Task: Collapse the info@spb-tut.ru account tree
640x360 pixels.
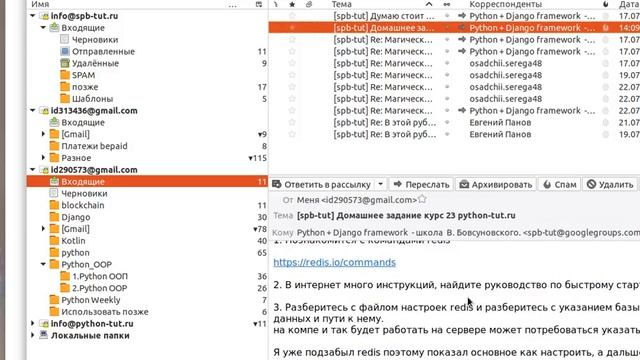Action: tap(33, 16)
